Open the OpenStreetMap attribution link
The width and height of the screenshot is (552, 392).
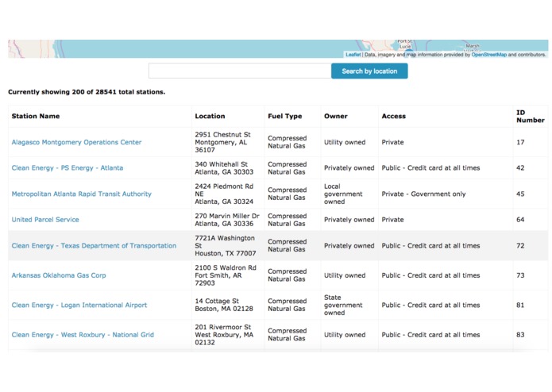click(489, 55)
